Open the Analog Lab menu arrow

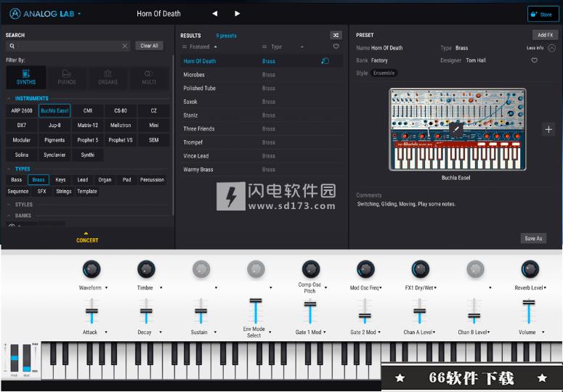[x=79, y=14]
